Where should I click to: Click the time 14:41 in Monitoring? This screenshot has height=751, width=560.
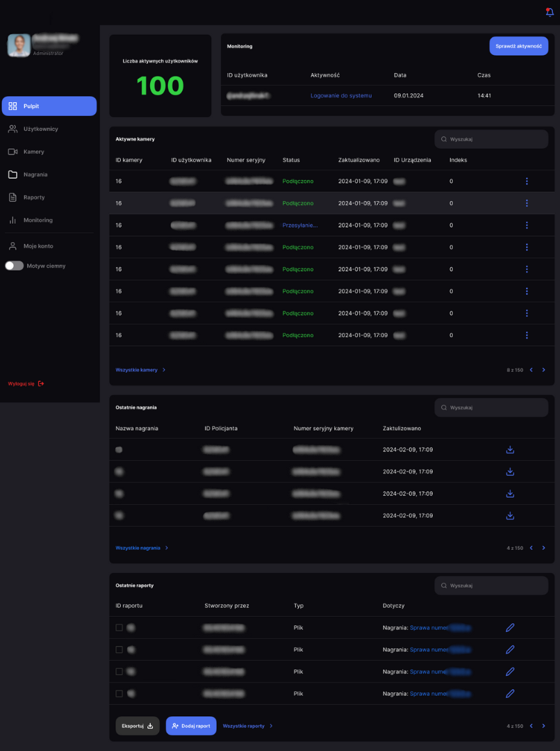[x=484, y=96]
